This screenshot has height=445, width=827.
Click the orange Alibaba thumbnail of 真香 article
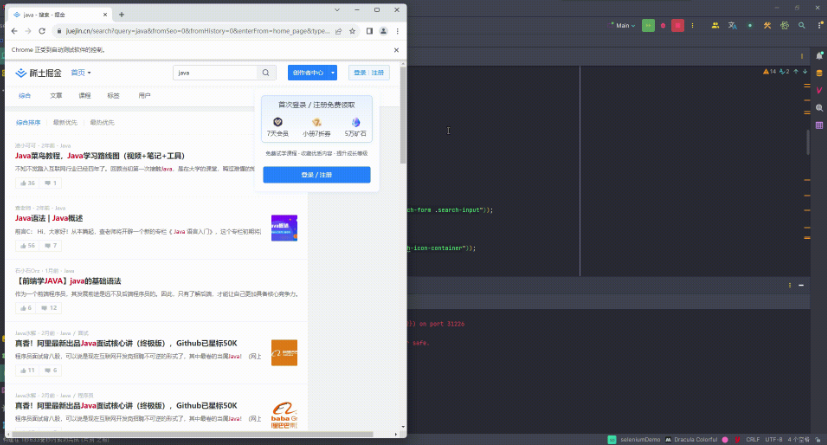(x=284, y=353)
